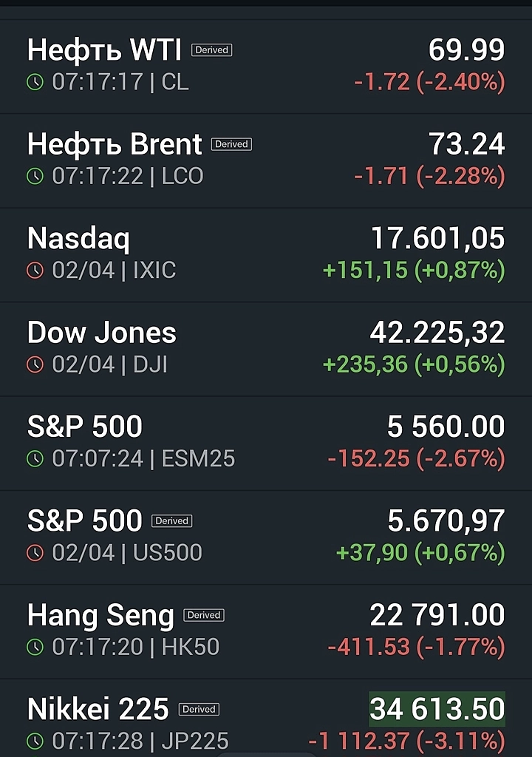Image resolution: width=532 pixels, height=757 pixels.
Task: Click the WTI price 69.99
Action: (466, 50)
